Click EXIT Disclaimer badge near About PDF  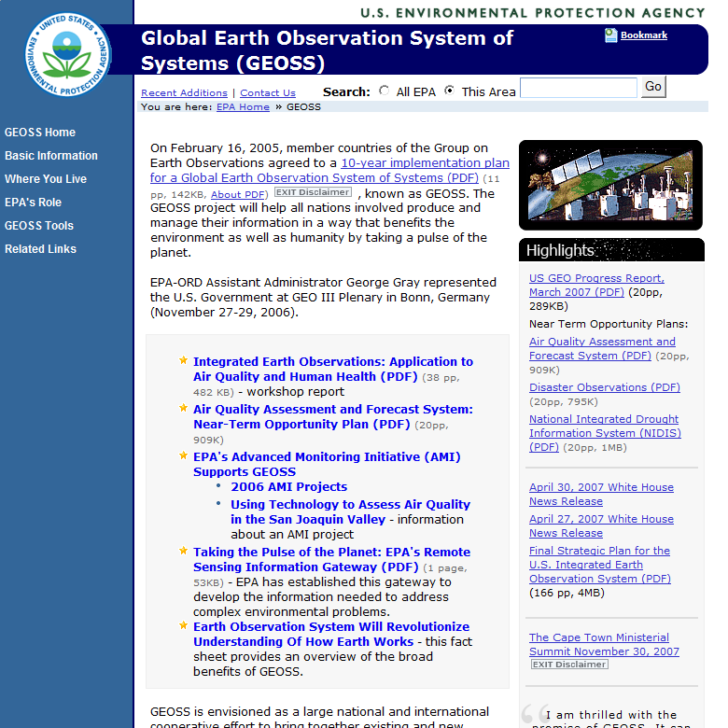(313, 191)
